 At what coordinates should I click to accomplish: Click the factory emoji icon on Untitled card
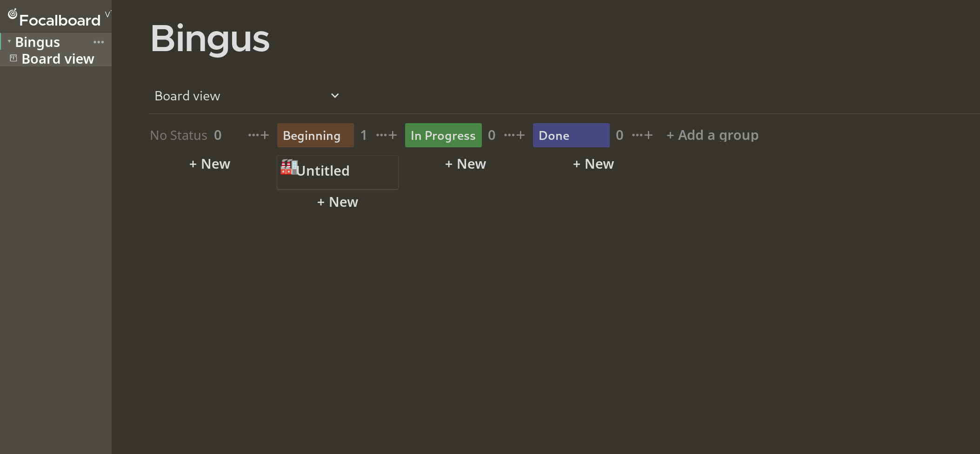tap(289, 167)
